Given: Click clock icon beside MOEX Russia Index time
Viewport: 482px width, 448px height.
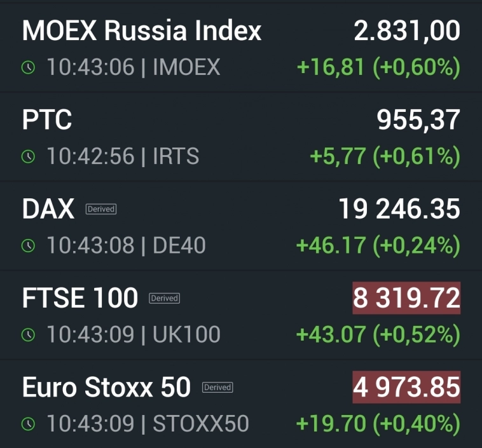Looking at the screenshot, I should [29, 68].
